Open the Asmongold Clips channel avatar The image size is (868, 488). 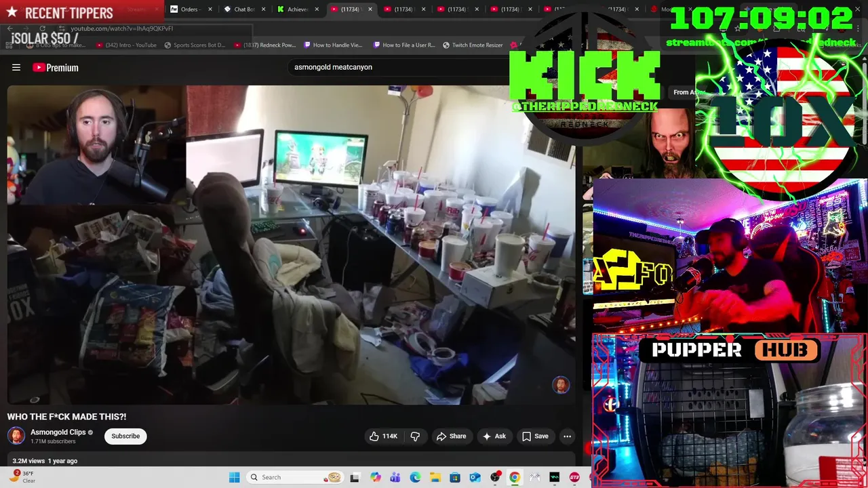coord(16,436)
